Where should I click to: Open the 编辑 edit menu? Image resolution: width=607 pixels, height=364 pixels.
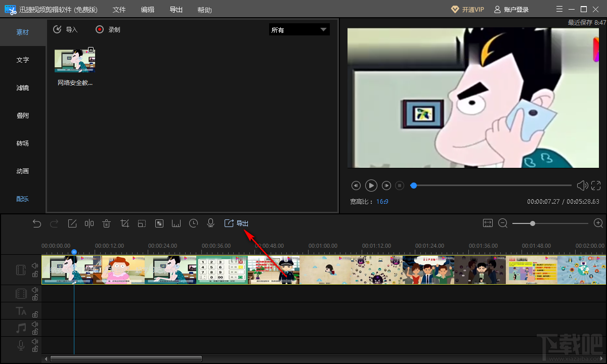[x=148, y=10]
